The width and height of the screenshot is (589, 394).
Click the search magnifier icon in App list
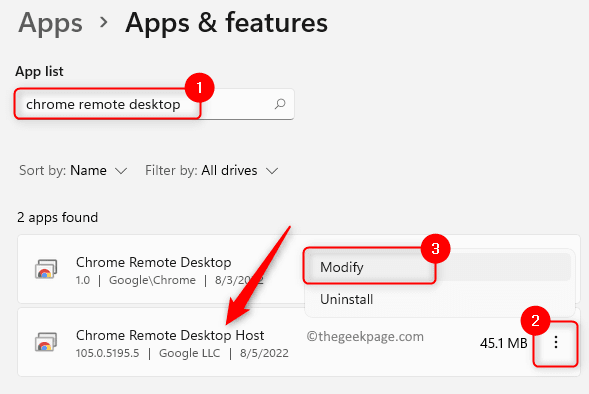pos(280,104)
